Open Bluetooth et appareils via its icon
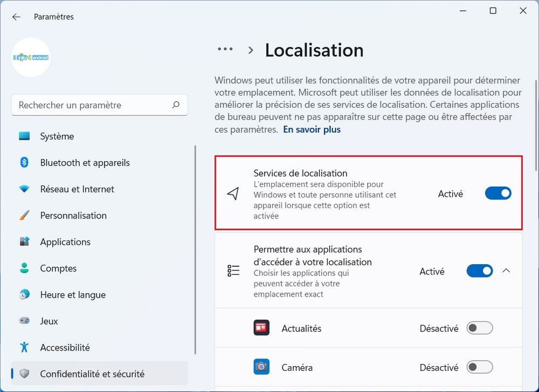The width and height of the screenshot is (539, 392). point(24,162)
